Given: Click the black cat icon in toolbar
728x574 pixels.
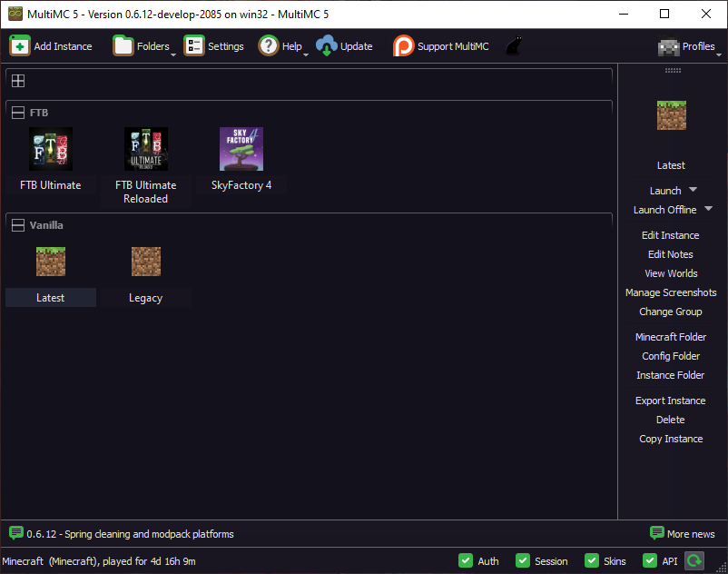Looking at the screenshot, I should [514, 46].
